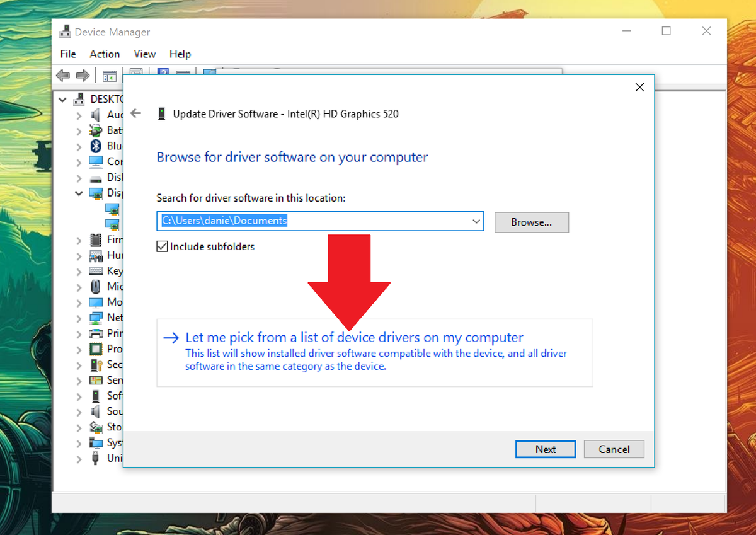Click the Processors category icon
The image size is (756, 535).
click(x=96, y=348)
